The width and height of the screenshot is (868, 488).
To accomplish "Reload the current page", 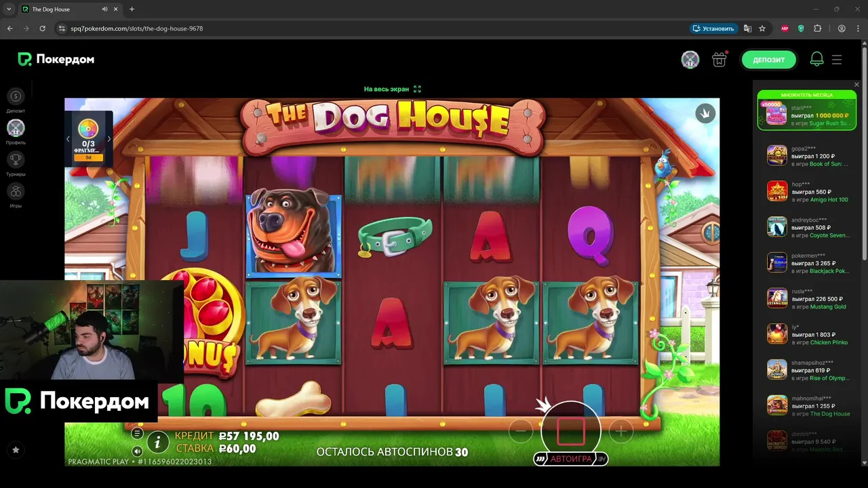I will tap(42, 28).
